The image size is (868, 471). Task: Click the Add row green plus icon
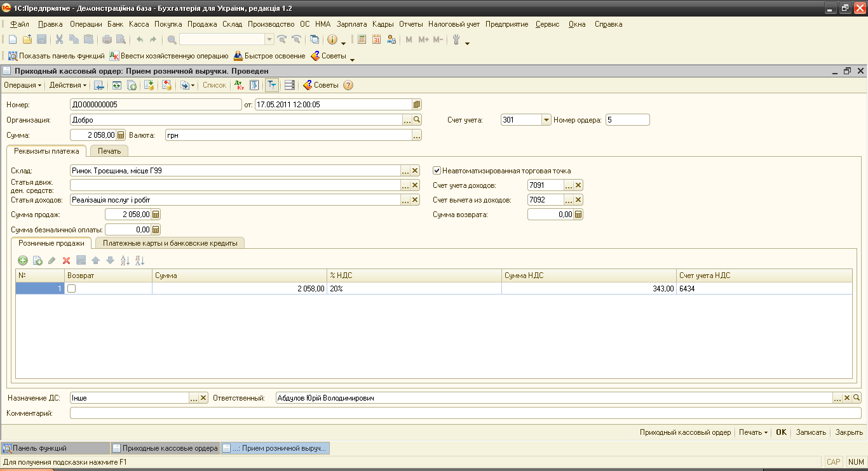tap(23, 260)
